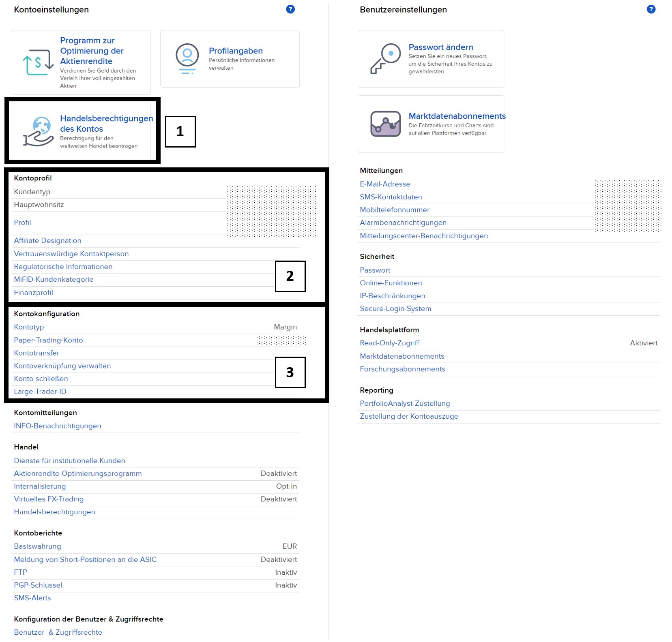
Task: Open Regulatorische Informationen link
Action: coord(63,267)
